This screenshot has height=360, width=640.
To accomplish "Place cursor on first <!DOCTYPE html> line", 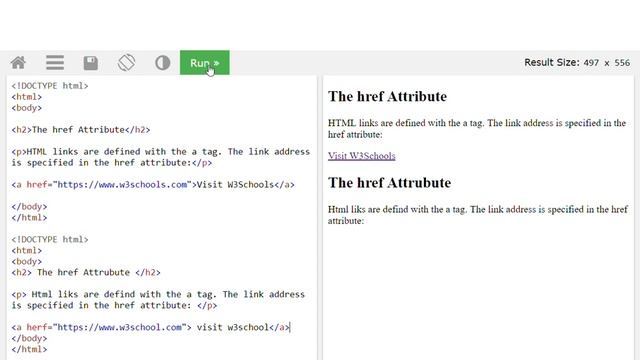I will point(50,86).
